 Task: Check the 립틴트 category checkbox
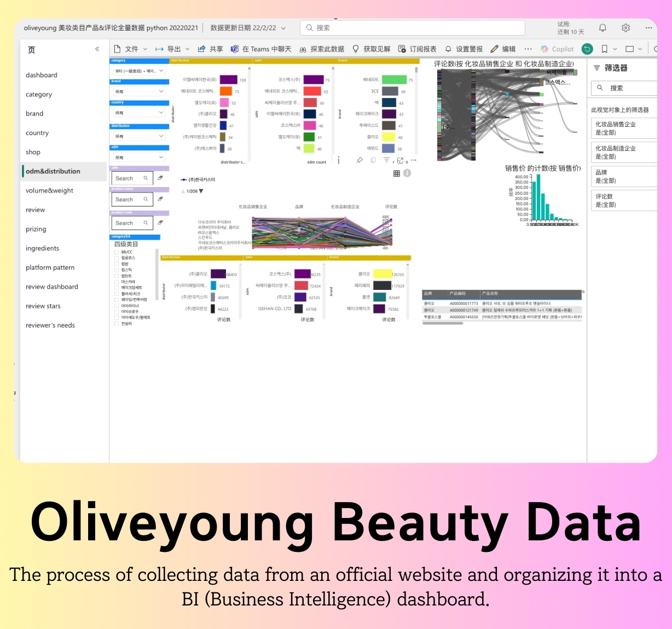point(117,276)
